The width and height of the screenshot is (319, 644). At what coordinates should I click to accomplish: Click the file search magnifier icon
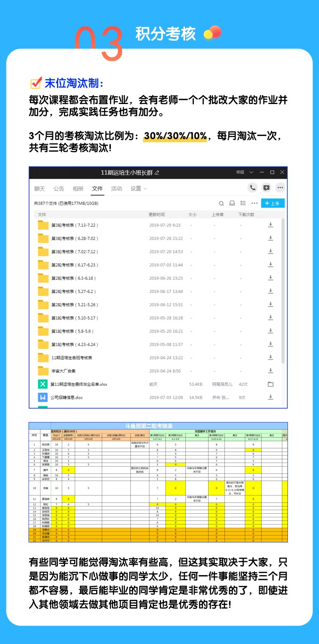[221, 203]
